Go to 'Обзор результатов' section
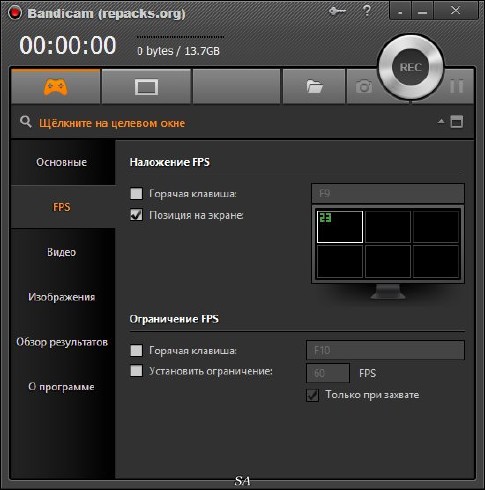Image resolution: width=485 pixels, height=490 pixels. click(62, 342)
